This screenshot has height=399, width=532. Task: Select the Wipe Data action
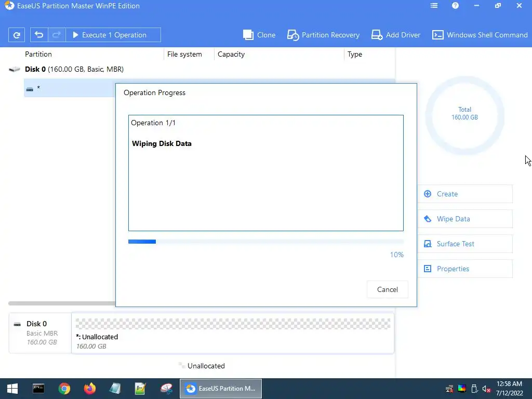coord(465,219)
